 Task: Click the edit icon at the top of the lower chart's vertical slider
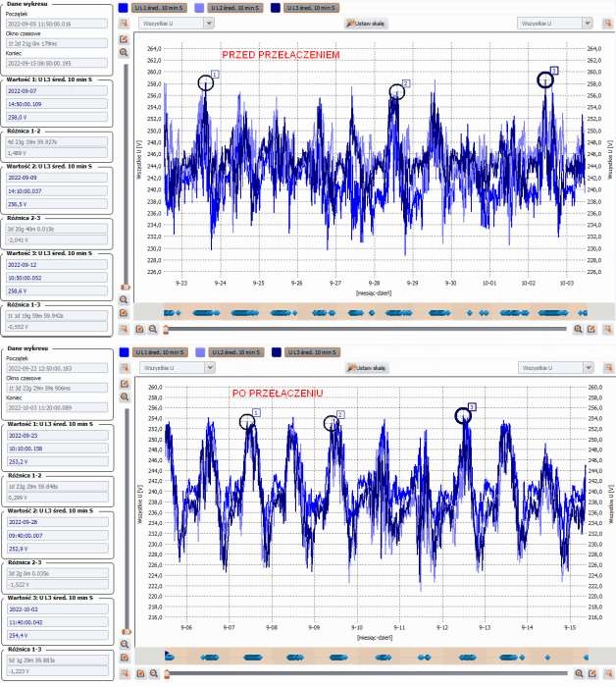[125, 384]
